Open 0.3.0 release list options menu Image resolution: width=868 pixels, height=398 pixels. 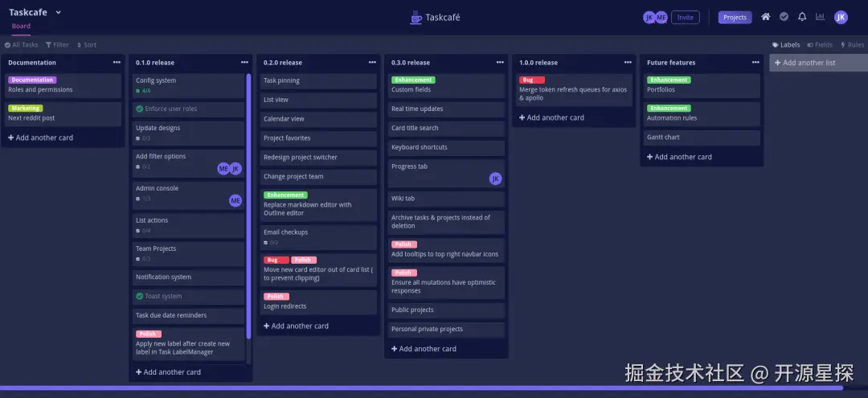501,63
